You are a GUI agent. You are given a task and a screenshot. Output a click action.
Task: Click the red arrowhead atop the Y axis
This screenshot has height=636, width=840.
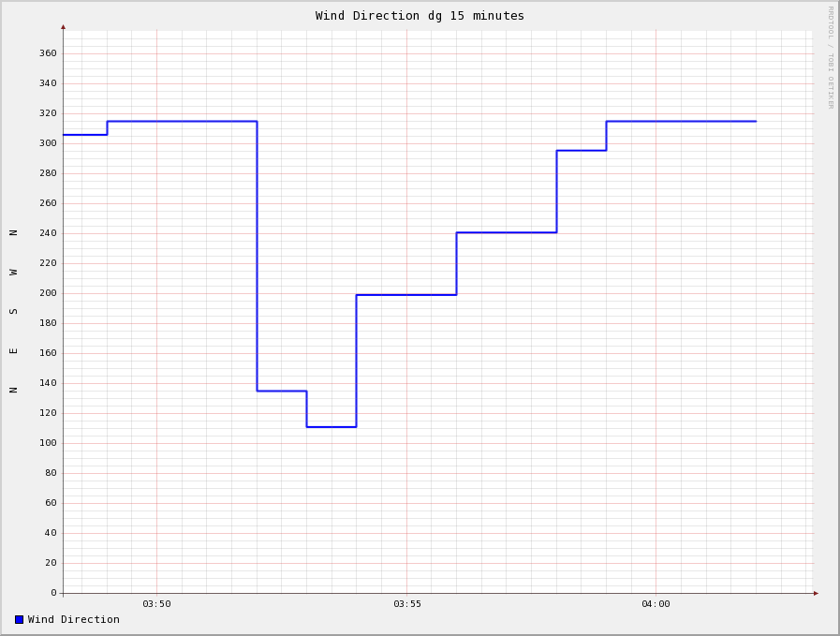click(x=64, y=26)
